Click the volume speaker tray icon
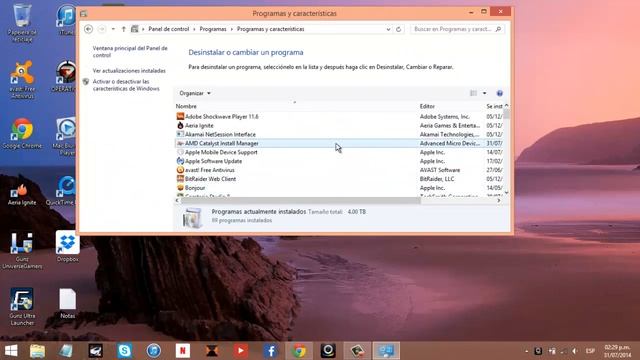The height and width of the screenshot is (360, 640). tap(574, 351)
